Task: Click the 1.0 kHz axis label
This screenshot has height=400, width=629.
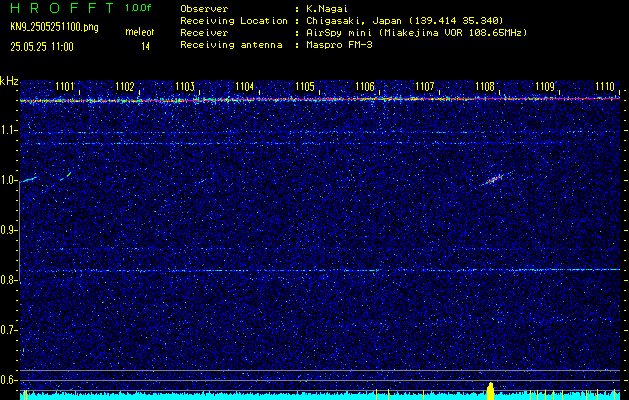Action: click(x=9, y=181)
